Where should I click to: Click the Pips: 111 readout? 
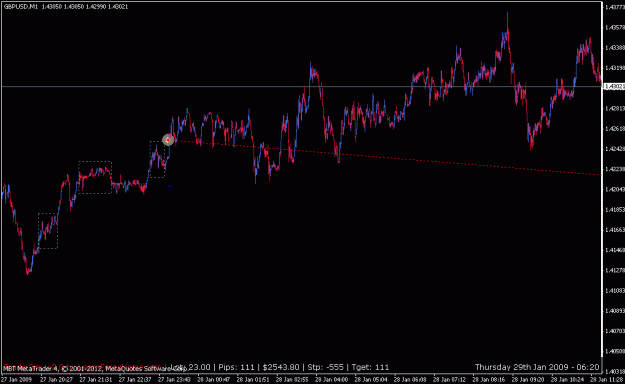(x=236, y=367)
